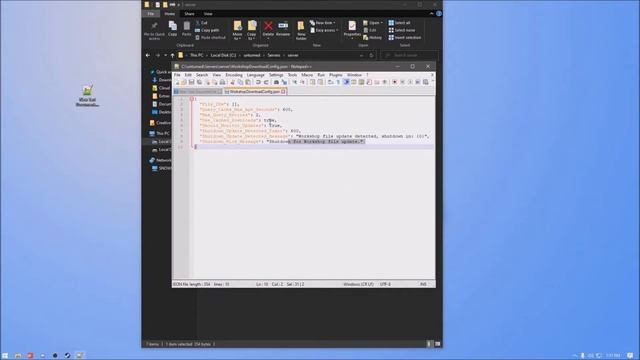This screenshot has width=640, height=360.
Task: Click unturned in address breadcrumb
Action: tap(251, 56)
